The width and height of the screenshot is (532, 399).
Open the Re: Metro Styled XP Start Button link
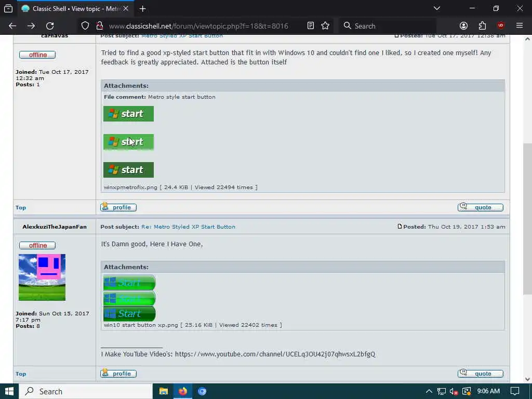click(188, 227)
